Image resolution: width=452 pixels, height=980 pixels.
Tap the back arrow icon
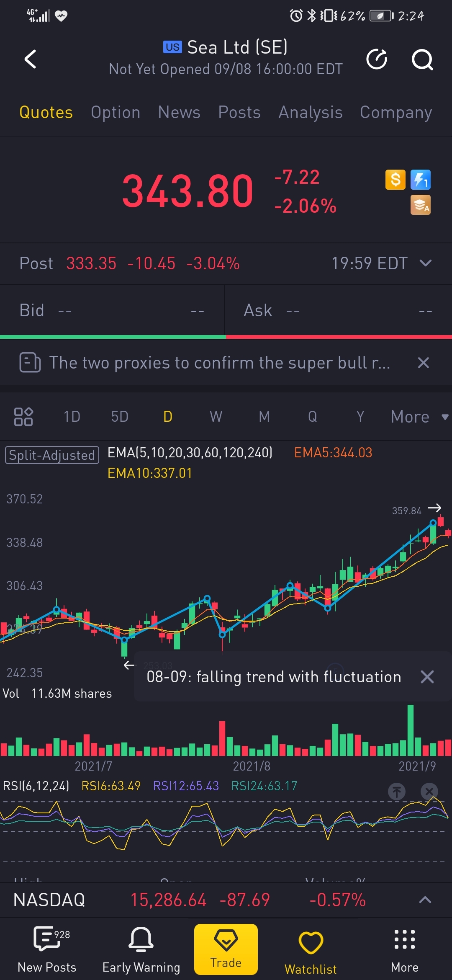31,59
